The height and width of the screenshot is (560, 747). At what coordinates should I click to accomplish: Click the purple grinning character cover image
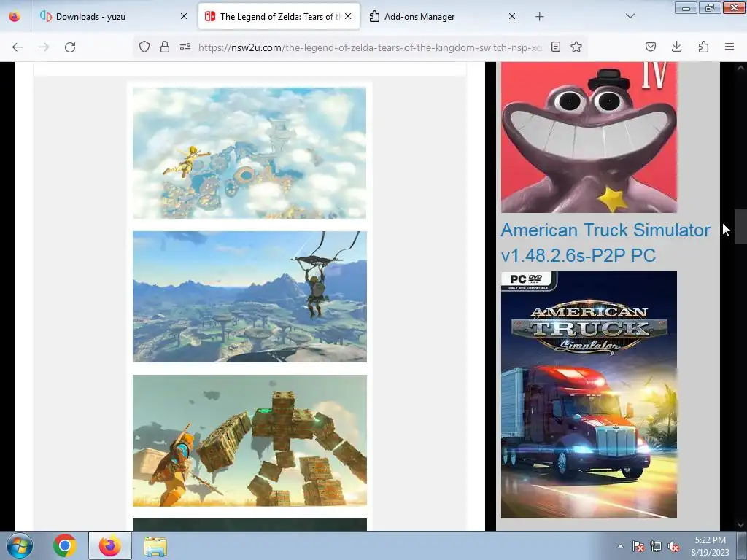[589, 137]
